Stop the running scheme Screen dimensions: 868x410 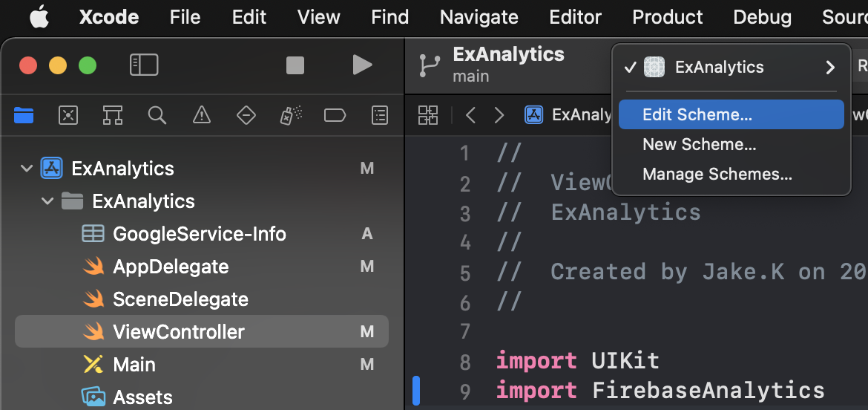point(295,65)
